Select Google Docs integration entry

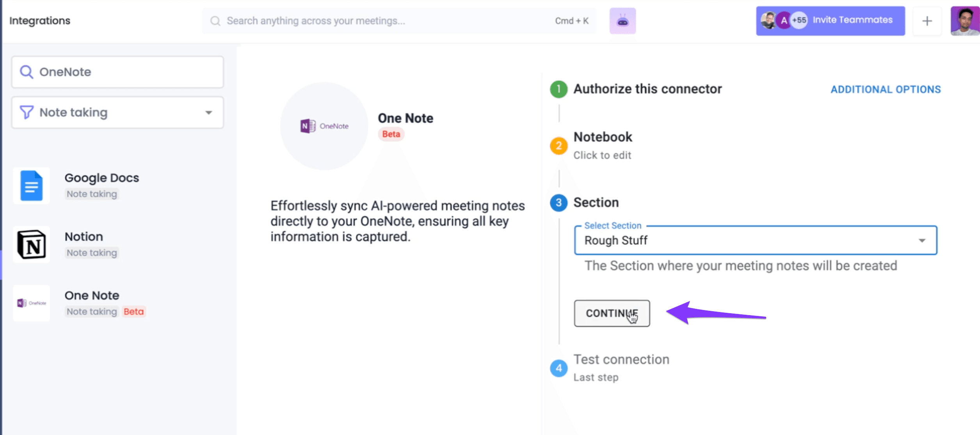coord(101,178)
